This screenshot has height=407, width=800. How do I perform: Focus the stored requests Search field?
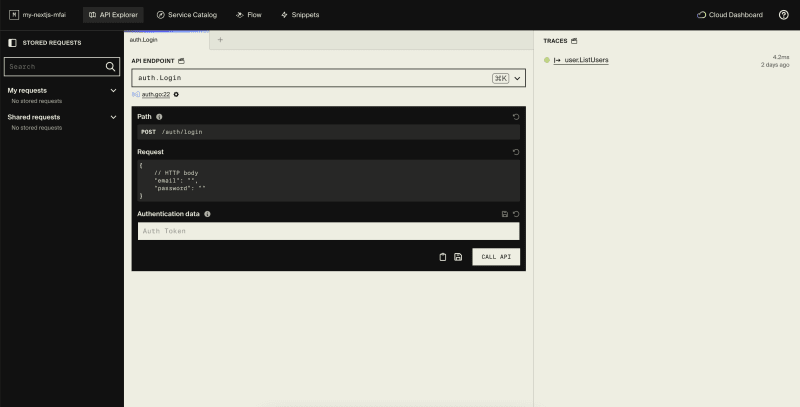coord(62,66)
